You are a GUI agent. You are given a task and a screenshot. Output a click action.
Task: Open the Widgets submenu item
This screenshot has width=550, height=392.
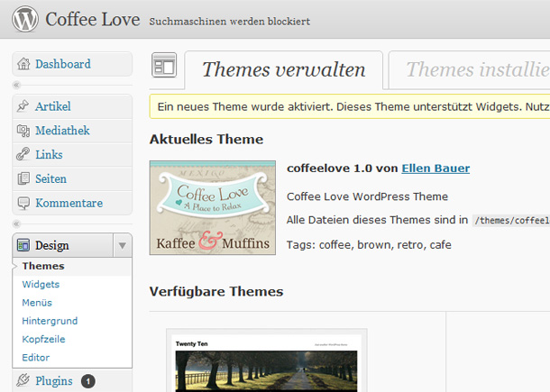(x=41, y=285)
